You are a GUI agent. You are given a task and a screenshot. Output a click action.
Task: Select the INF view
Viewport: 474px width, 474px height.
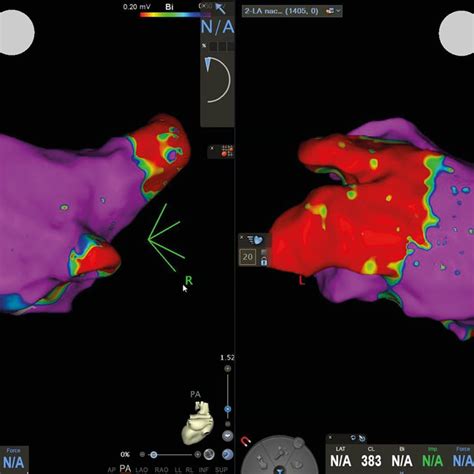[203, 470]
